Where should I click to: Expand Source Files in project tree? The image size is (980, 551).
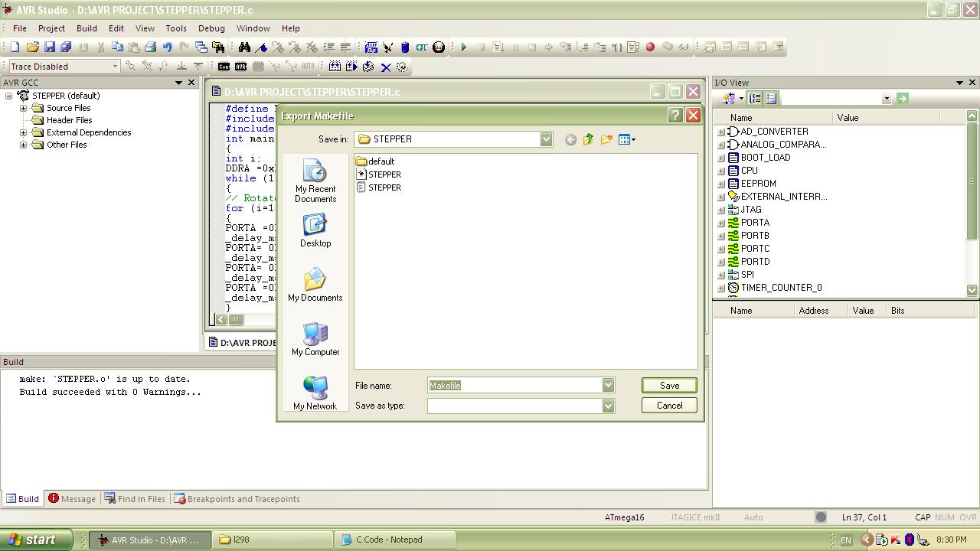coord(23,108)
